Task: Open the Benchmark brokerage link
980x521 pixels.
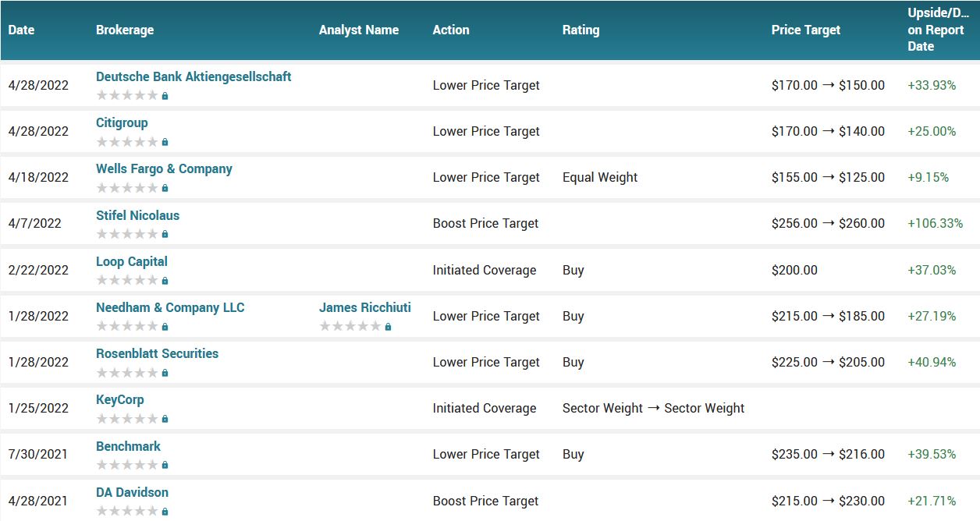Action: coord(128,446)
